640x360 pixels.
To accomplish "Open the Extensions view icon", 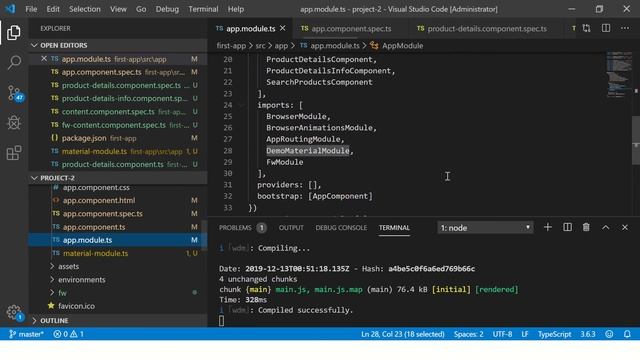I will click(x=13, y=153).
